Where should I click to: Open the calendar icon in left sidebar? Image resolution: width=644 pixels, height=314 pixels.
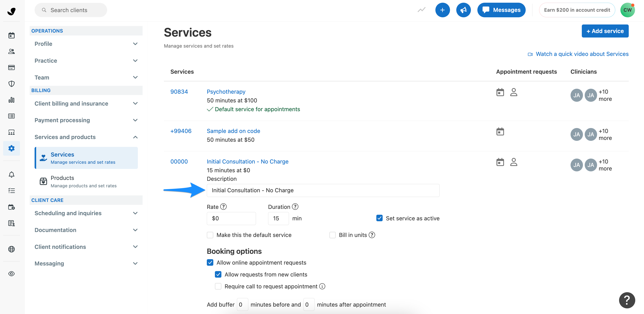(x=11, y=35)
